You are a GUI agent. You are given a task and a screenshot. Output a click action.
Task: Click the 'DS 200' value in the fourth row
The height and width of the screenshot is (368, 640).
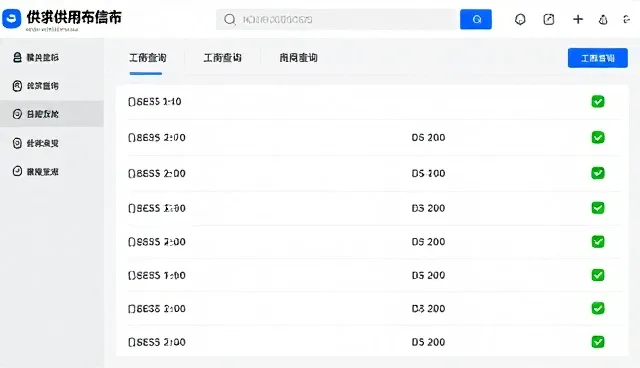tap(428, 208)
